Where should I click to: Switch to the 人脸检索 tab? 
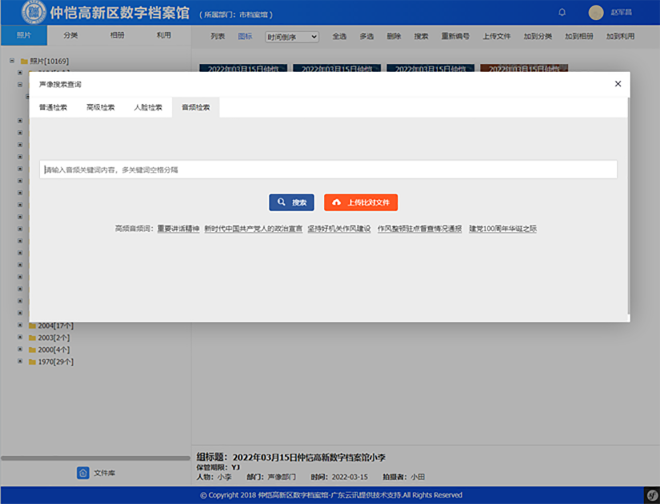[x=148, y=107]
